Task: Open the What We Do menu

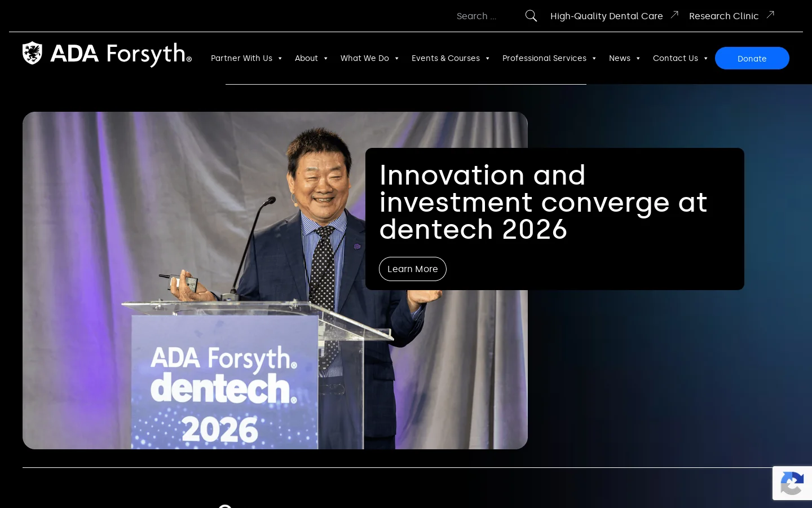Action: (365, 58)
